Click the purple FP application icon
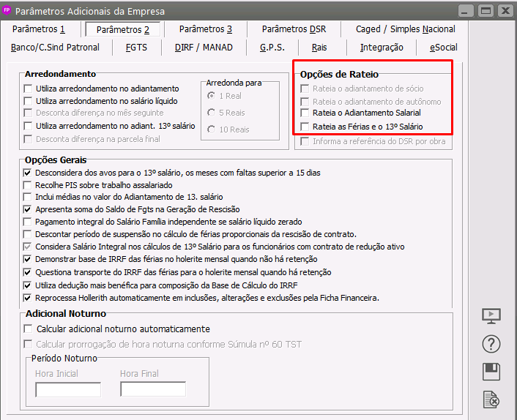The height and width of the screenshot is (420, 517). (7, 10)
